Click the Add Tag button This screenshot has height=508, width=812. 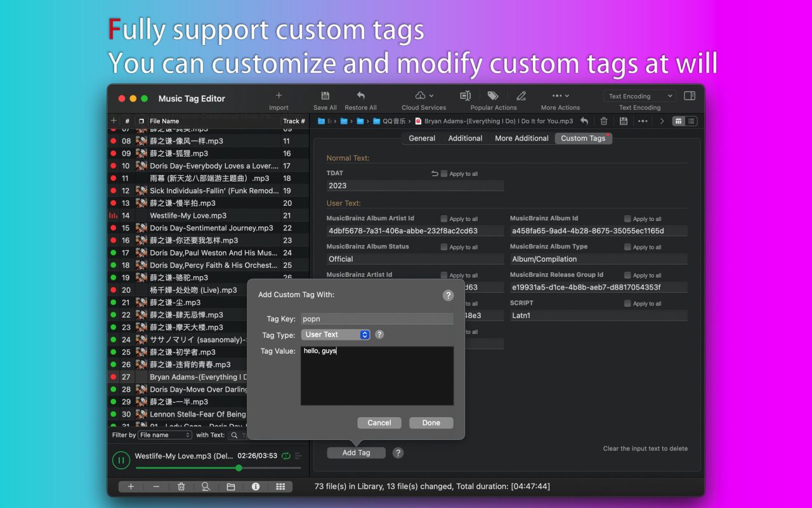coord(356,453)
